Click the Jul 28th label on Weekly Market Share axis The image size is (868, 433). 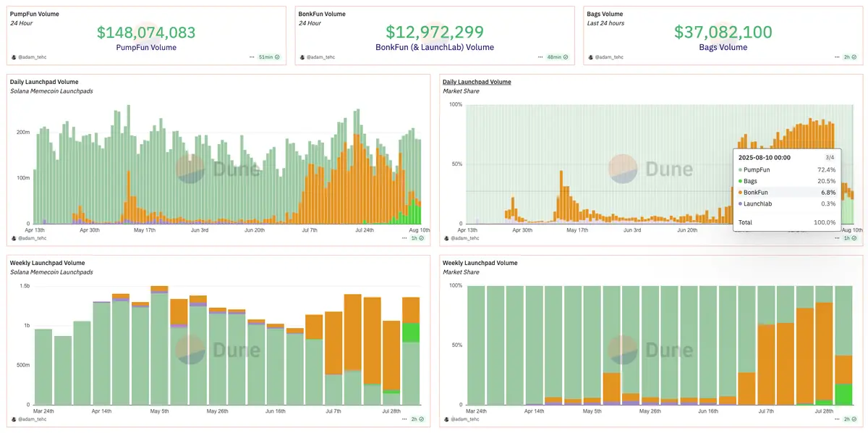pos(825,411)
